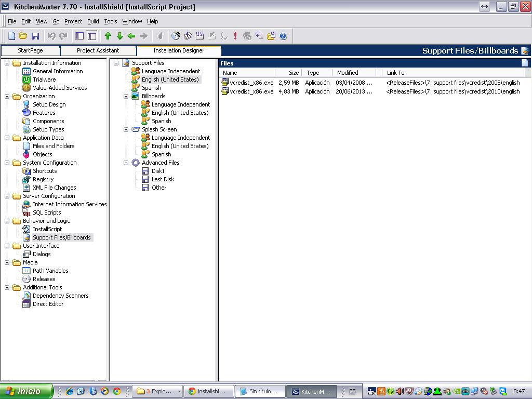Open a project via folder toolbar icon

pos(23,36)
